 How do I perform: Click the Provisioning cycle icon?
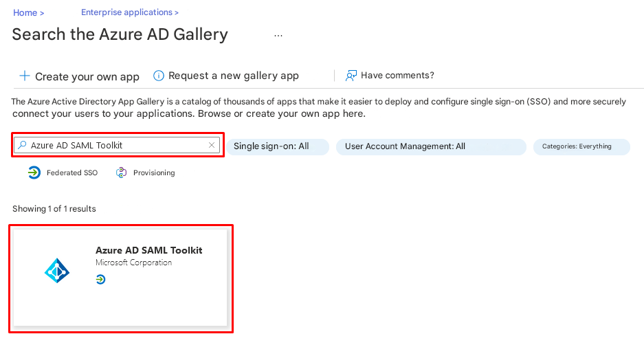coord(121,173)
